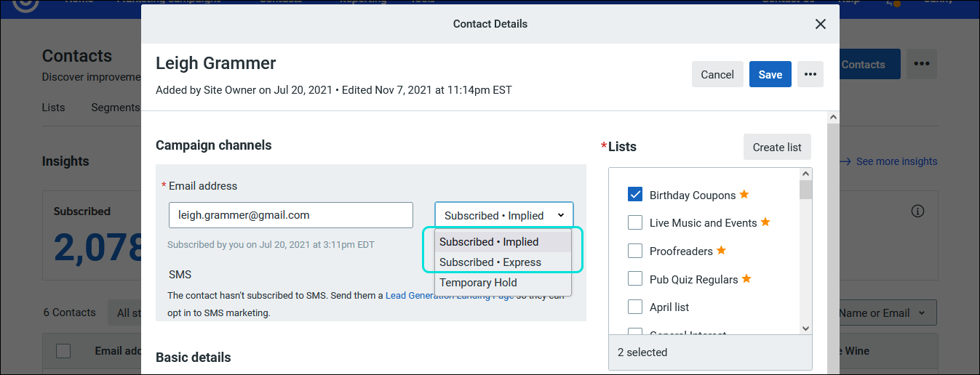Click the lists box scrollbar up arrow

pyautogui.click(x=805, y=174)
